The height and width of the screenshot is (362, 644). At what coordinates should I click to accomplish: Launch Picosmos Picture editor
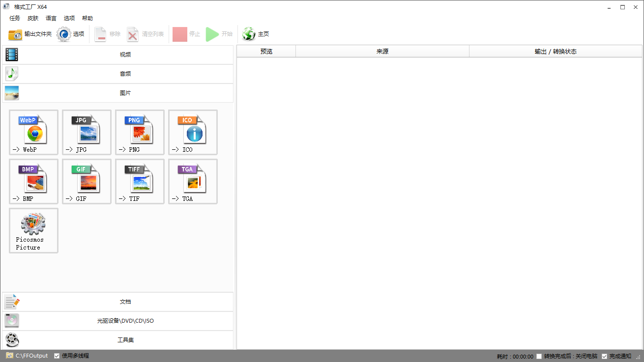coord(33,230)
